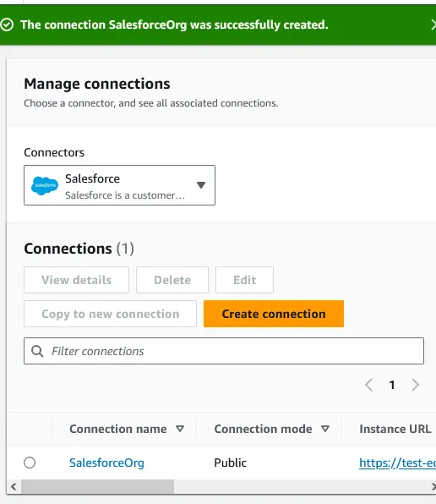Click the scrollbar left arrow
436x504 pixels.
[14, 486]
